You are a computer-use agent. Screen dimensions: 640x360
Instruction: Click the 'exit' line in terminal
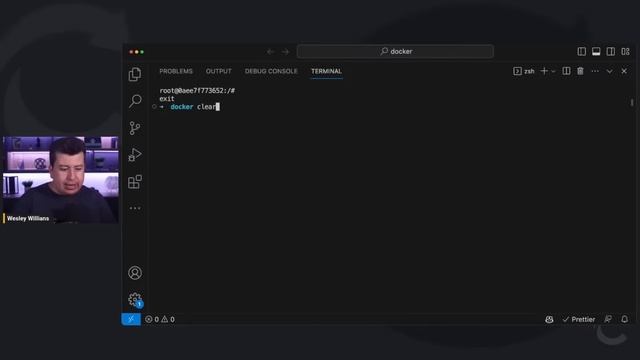pos(167,99)
